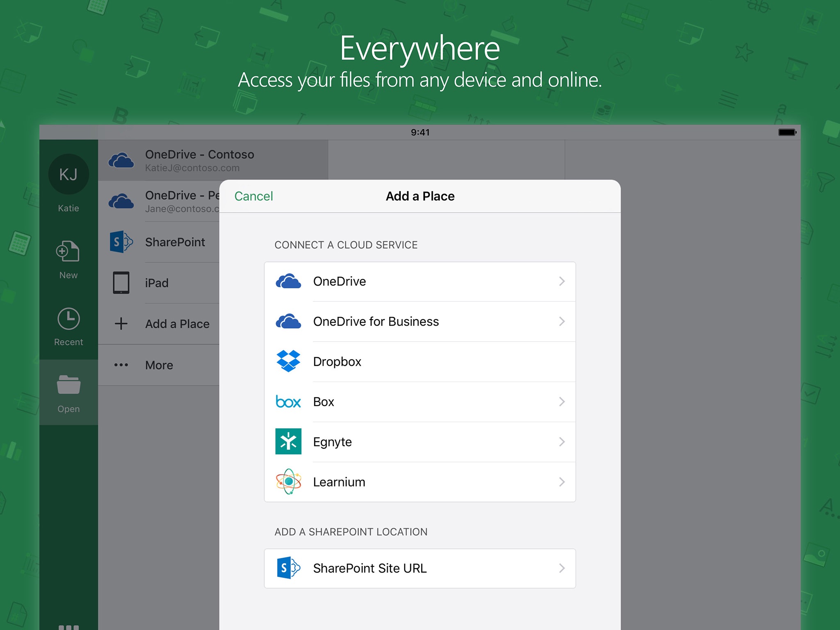
Task: Toggle OneDrive - Contoso account selection
Action: coord(216,161)
